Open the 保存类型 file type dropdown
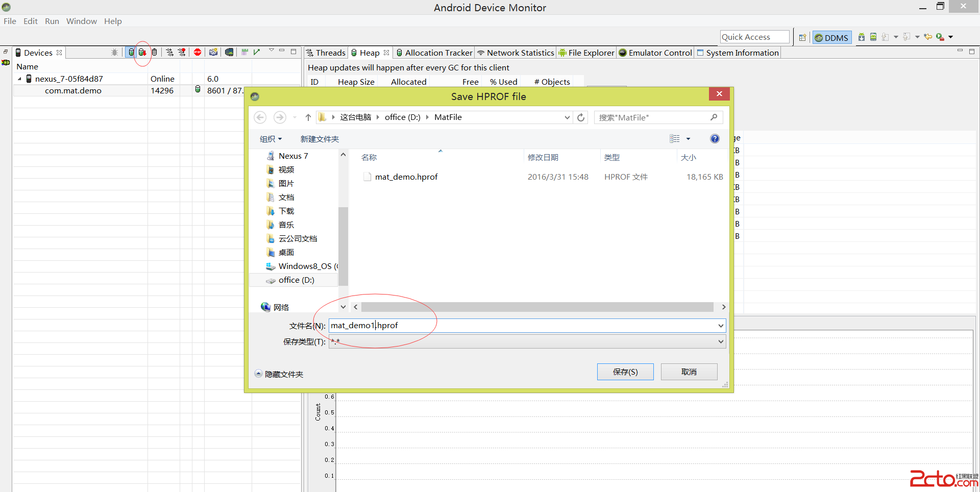Screen dimensions: 980x492 coord(527,341)
